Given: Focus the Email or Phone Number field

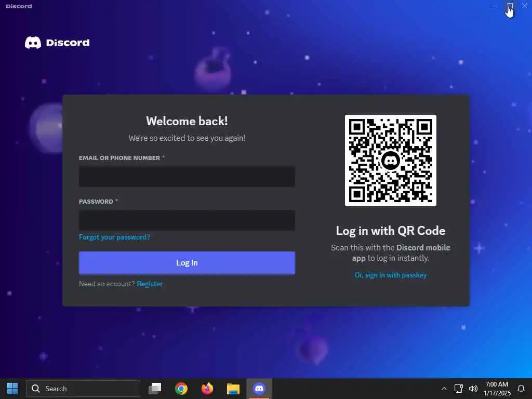Looking at the screenshot, I should coord(187,177).
